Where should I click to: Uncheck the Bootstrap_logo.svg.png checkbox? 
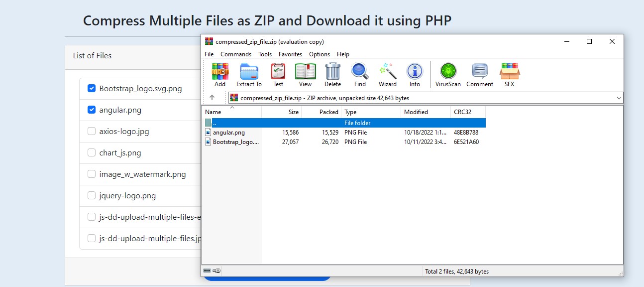coord(92,88)
